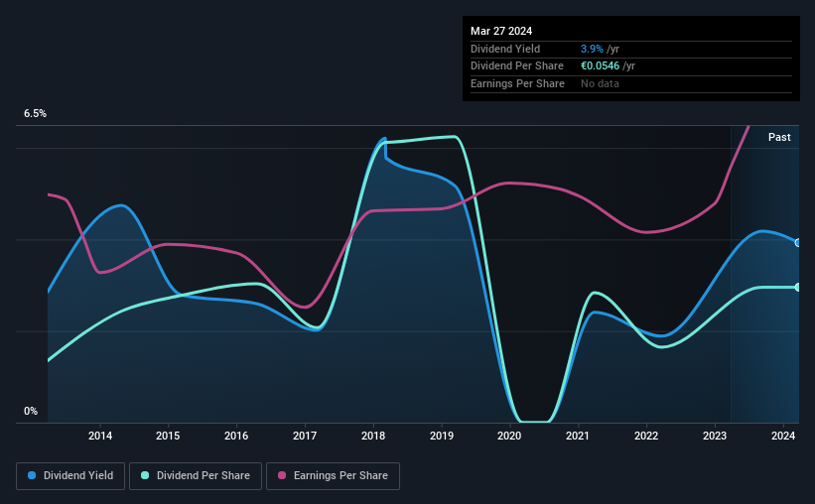Toggle the Earnings Per Share legend button
The width and height of the screenshot is (815, 504).
tap(333, 476)
